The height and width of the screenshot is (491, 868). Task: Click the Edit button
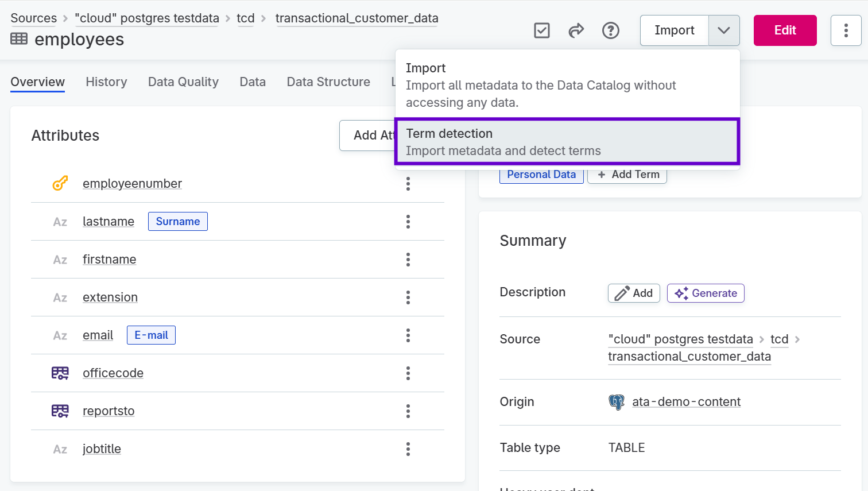pyautogui.click(x=785, y=30)
